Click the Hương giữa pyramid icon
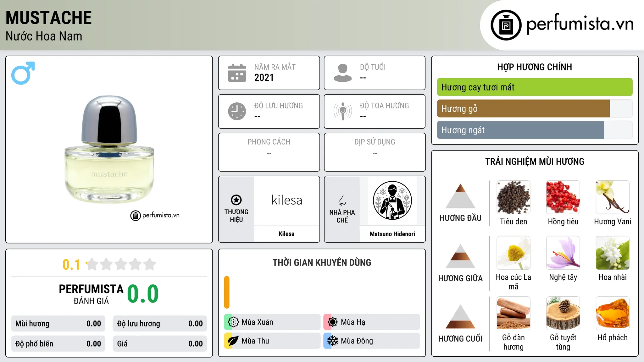 point(460,256)
